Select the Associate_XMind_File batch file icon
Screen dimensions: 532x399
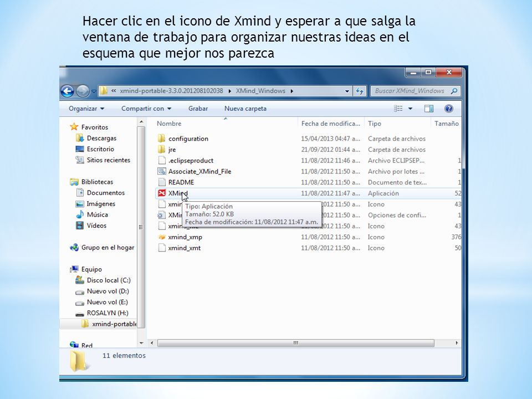coord(162,171)
